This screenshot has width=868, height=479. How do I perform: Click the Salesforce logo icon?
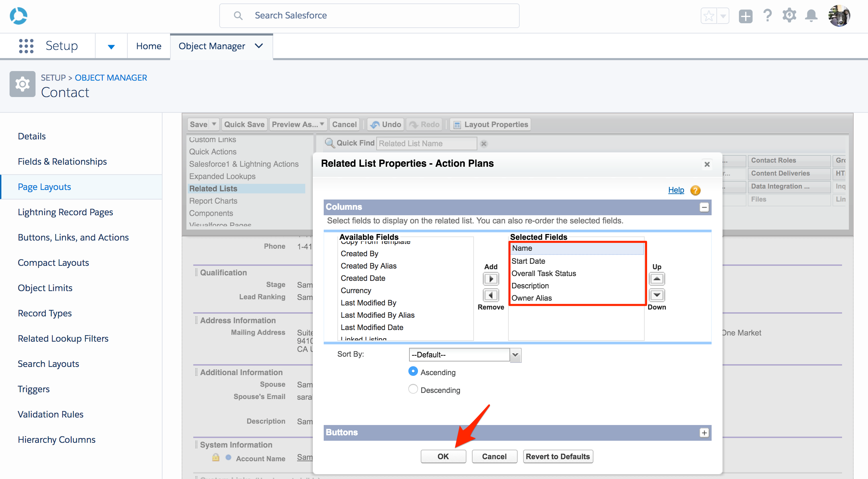point(18,16)
